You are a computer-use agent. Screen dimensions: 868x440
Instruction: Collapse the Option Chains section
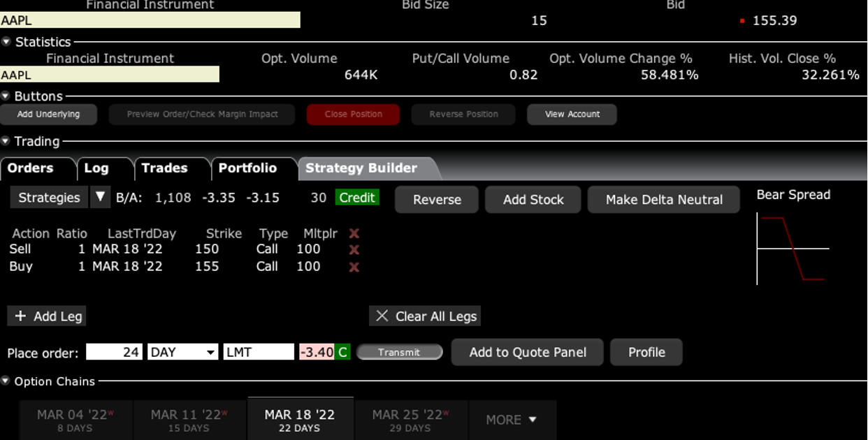pyautogui.click(x=6, y=381)
